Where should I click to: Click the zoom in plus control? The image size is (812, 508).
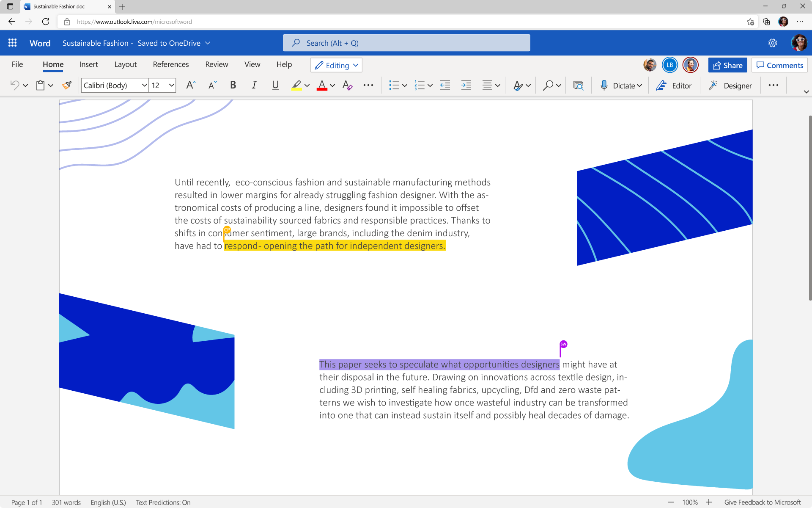point(709,502)
